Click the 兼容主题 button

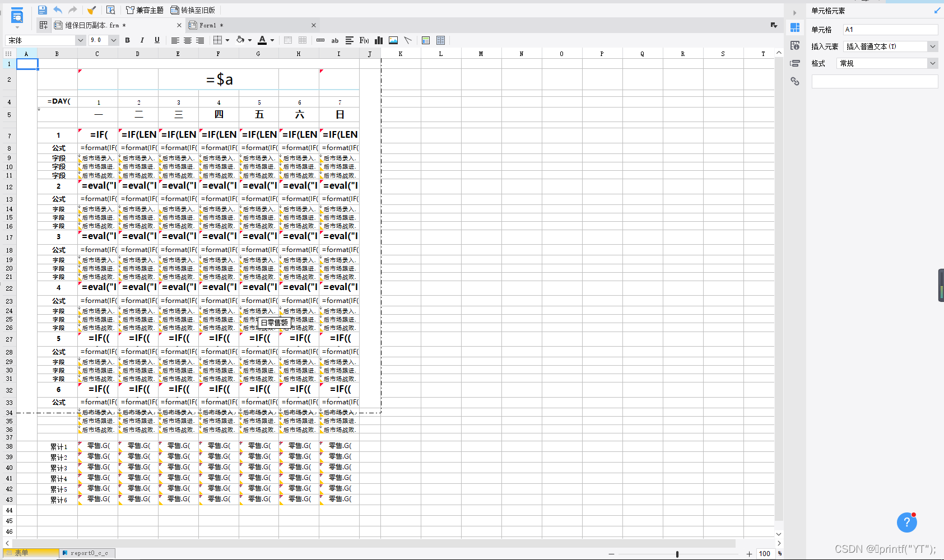click(145, 10)
